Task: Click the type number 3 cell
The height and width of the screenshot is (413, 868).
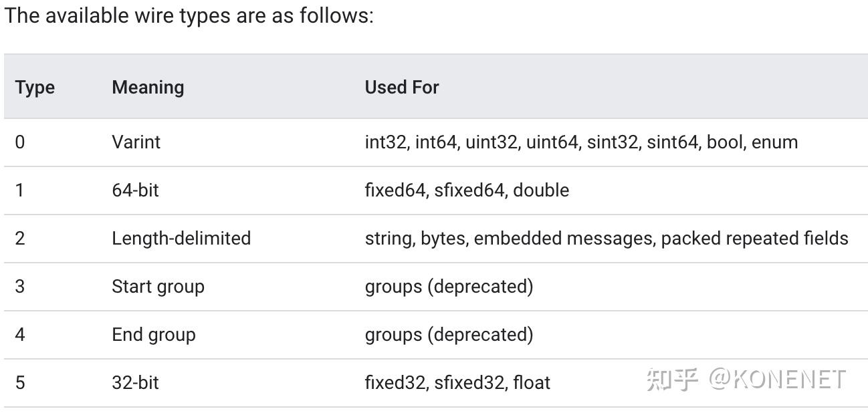Action: click(20, 287)
